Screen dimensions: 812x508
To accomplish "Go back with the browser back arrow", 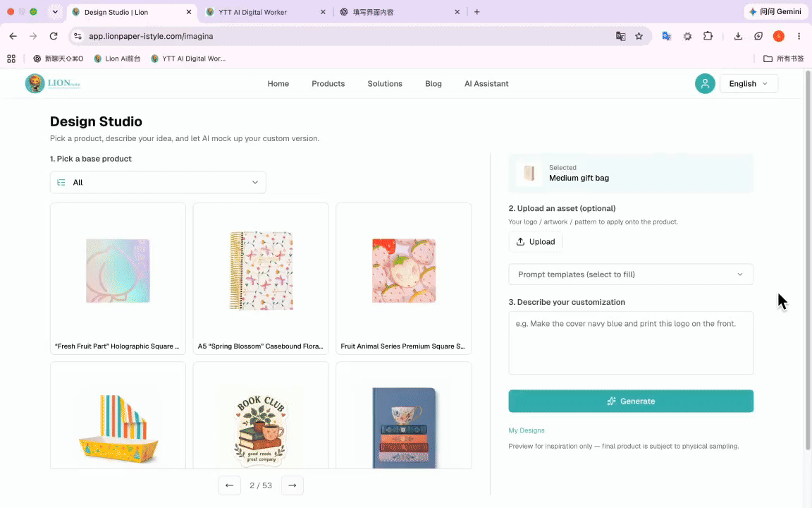I will (x=13, y=36).
